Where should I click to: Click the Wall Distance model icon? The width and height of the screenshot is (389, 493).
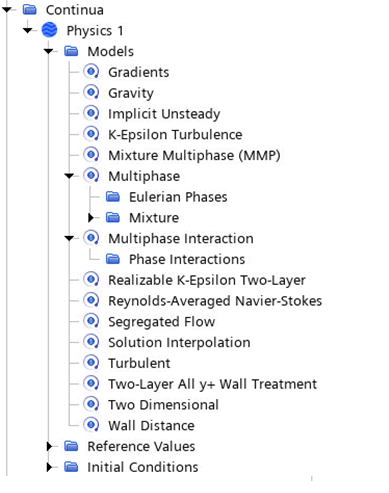coord(91,425)
